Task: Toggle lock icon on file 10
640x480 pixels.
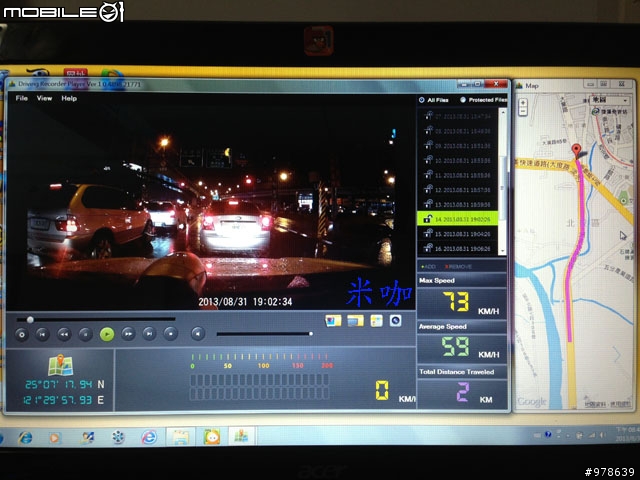Action: tap(428, 160)
